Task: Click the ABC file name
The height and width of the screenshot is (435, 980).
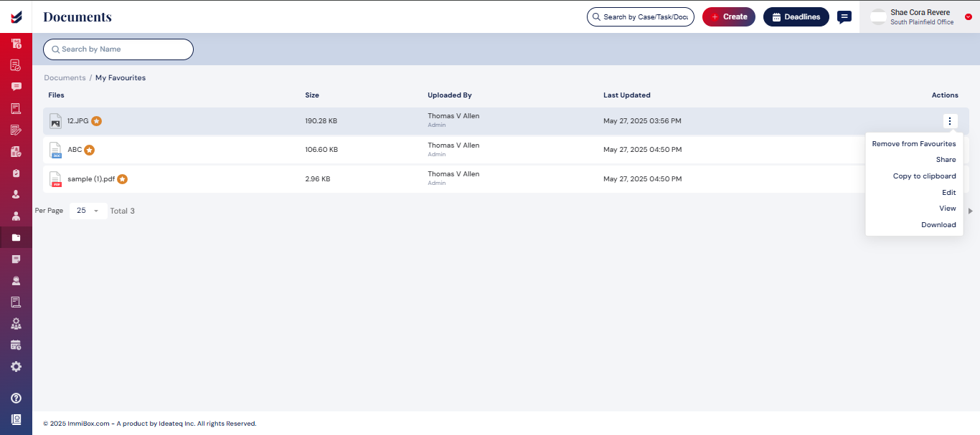Action: (75, 150)
